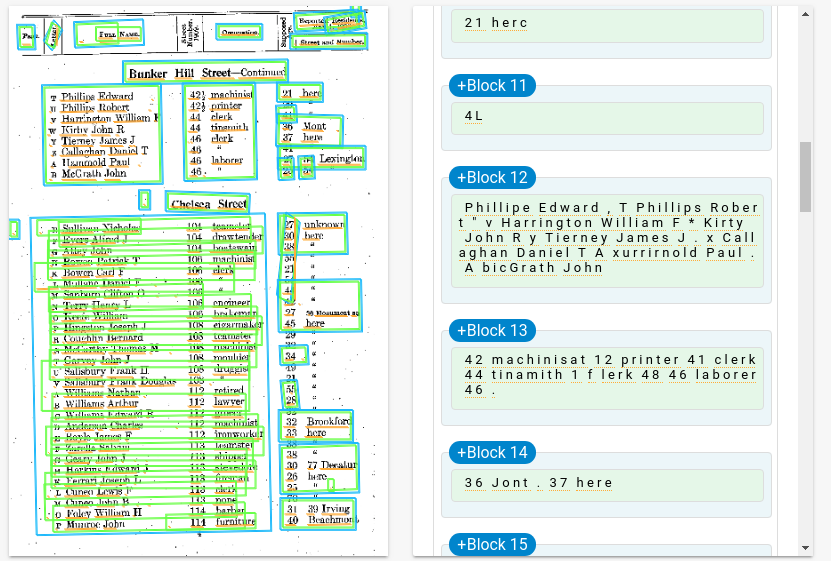This screenshot has width=831, height=561.
Task: Select the '21 herc' text block
Action: point(607,24)
